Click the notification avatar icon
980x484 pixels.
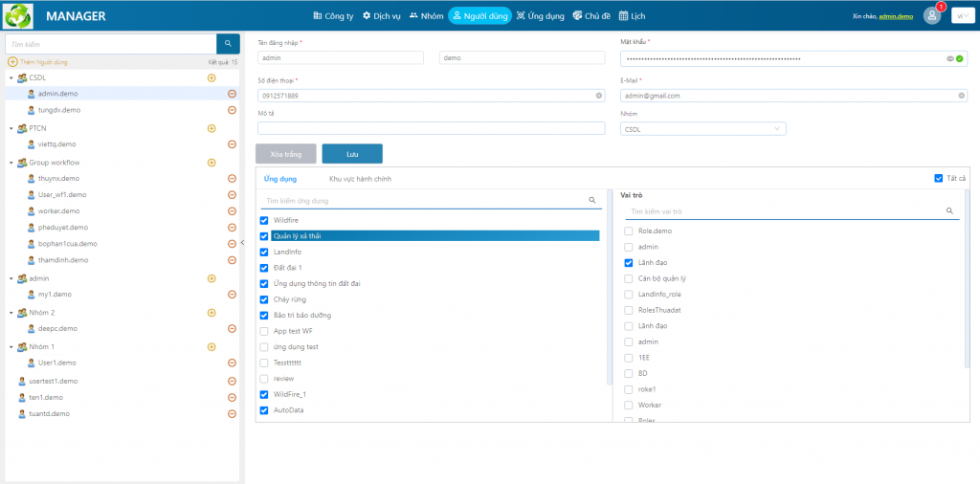pos(931,15)
